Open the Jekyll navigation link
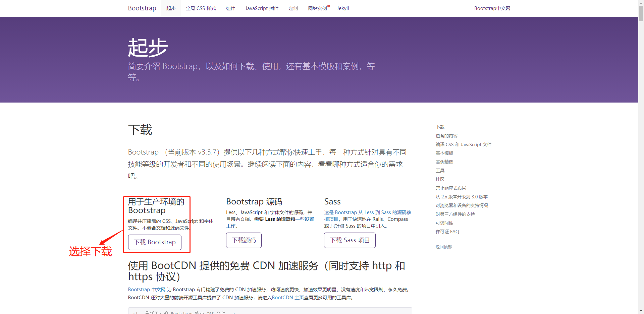 pos(343,8)
